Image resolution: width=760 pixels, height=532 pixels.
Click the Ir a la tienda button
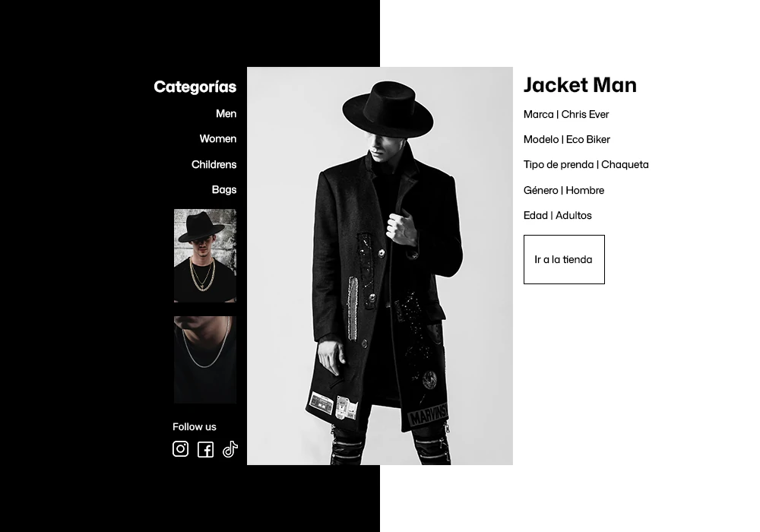click(564, 260)
